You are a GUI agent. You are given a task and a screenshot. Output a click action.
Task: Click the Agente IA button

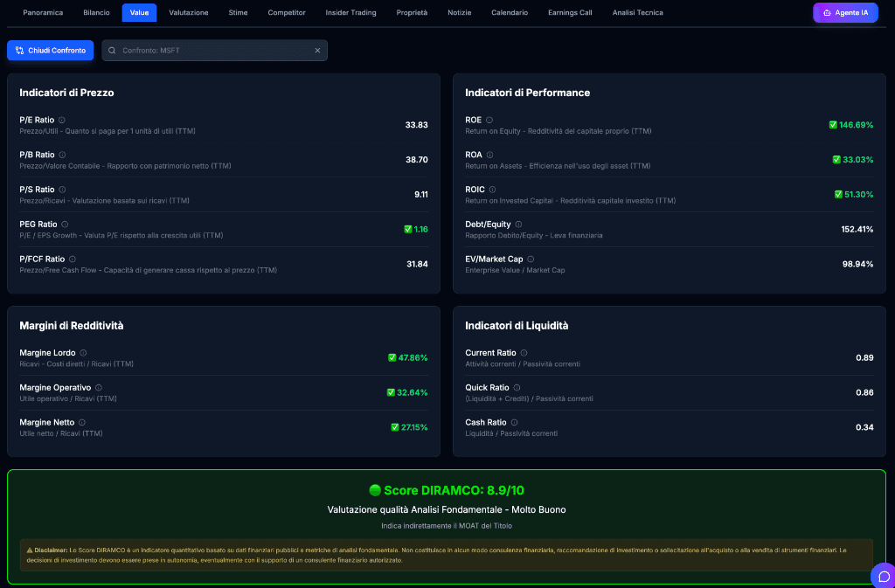pyautogui.click(x=845, y=12)
